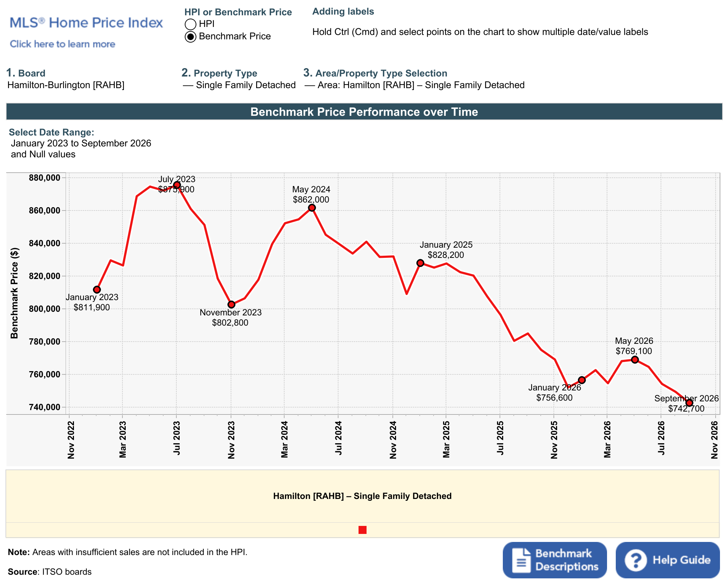
Task: Click the red legend color swatch
Action: 363,530
